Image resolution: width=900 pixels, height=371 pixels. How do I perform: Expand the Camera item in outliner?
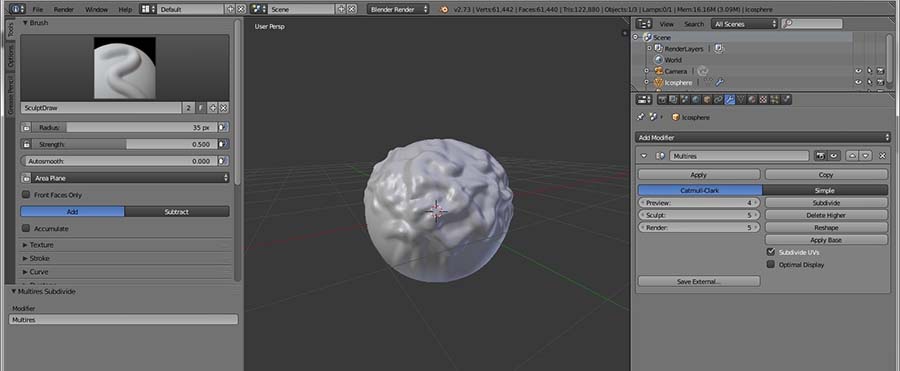pos(646,71)
